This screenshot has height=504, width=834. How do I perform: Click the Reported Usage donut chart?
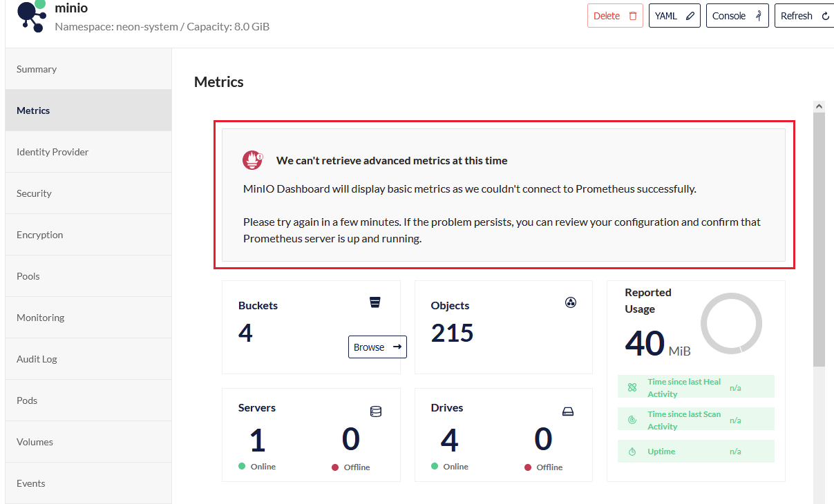tap(732, 322)
